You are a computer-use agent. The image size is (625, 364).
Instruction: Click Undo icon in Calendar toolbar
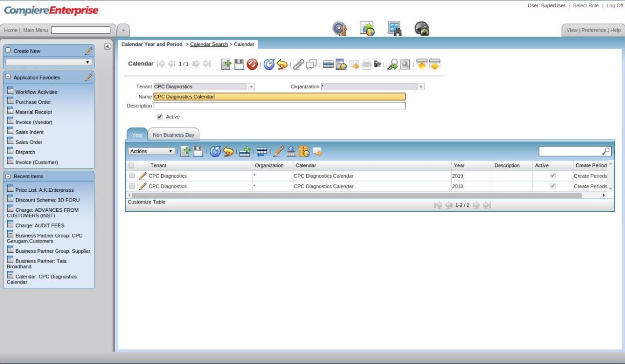click(x=282, y=64)
